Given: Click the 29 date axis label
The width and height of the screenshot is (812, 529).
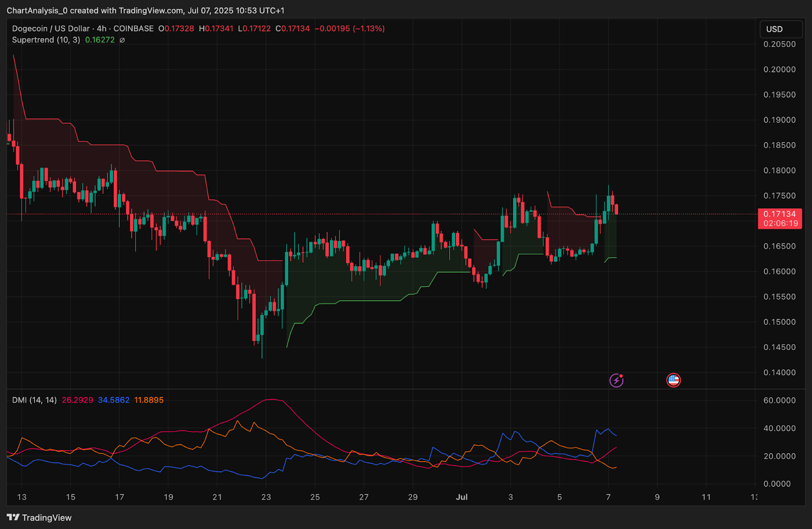Looking at the screenshot, I should coord(413,497).
